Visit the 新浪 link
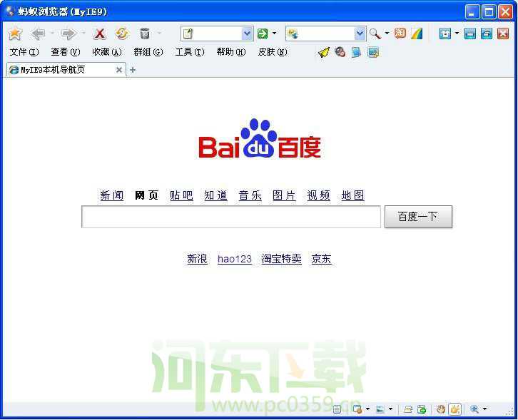Image resolution: width=518 pixels, height=420 pixels. point(197,259)
